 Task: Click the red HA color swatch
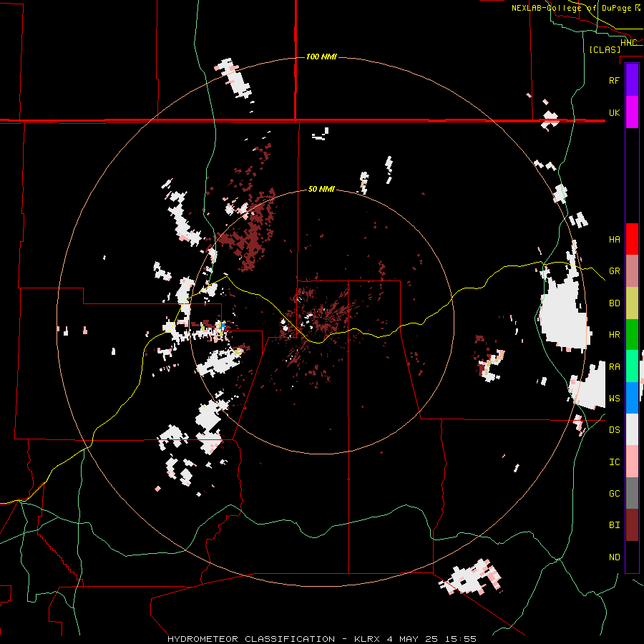tap(632, 239)
